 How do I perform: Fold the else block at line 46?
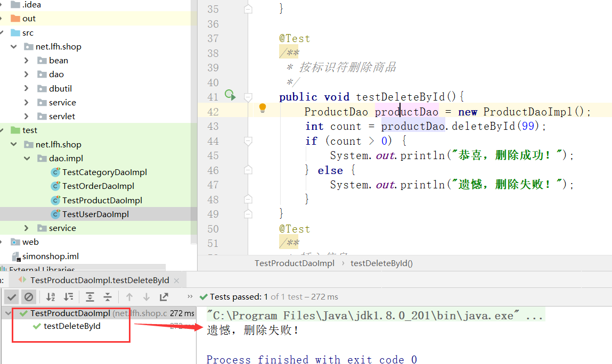[248, 170]
